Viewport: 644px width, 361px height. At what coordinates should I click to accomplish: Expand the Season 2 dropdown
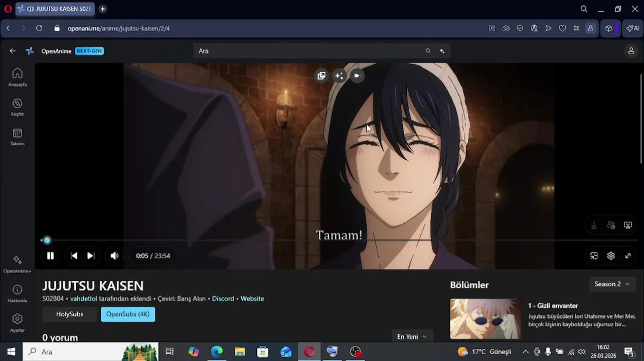(x=612, y=284)
